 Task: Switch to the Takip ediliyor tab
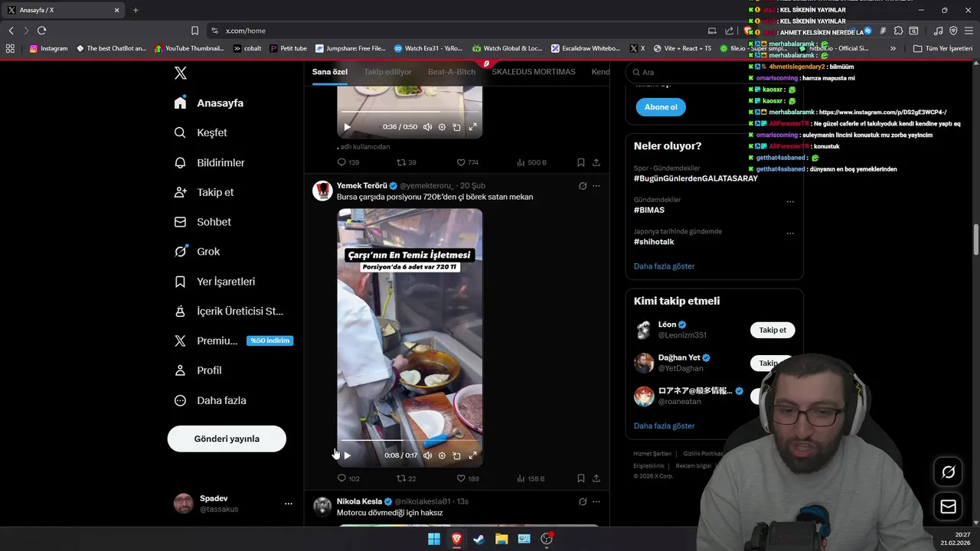(x=387, y=72)
